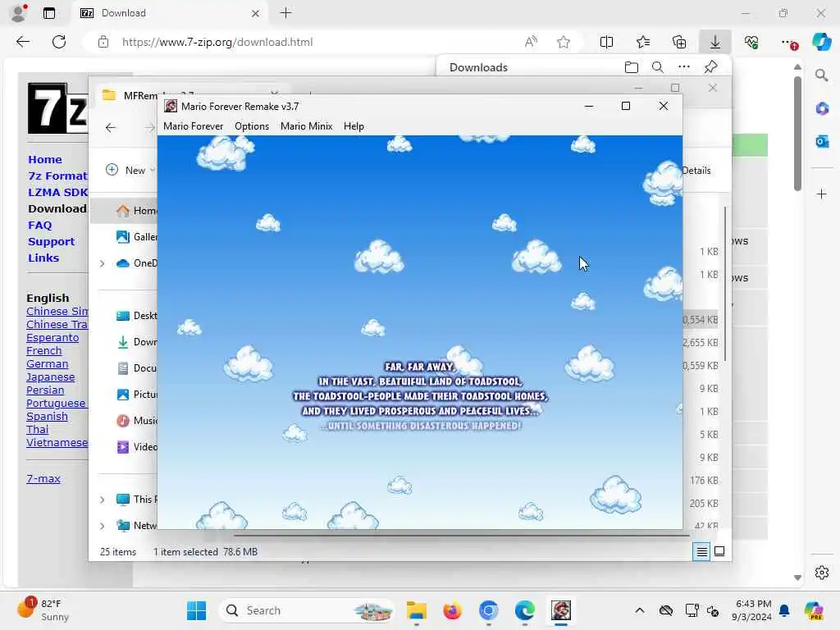Select Videos in the Explorer navigation pane

(x=137, y=447)
